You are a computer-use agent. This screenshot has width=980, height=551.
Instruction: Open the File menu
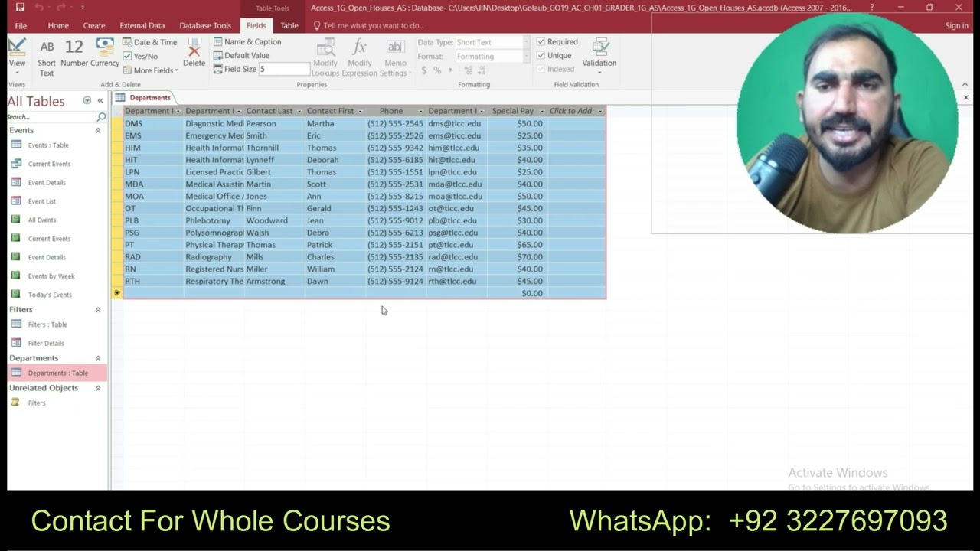click(x=21, y=25)
